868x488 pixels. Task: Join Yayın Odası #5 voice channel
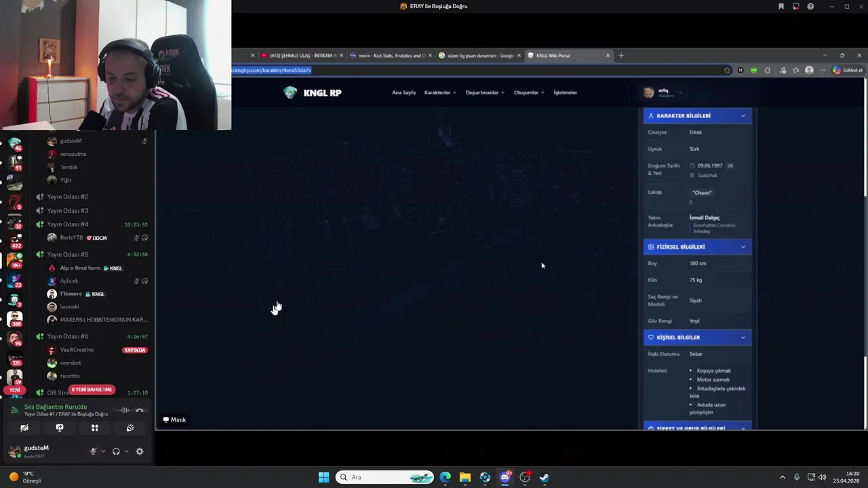(x=68, y=254)
